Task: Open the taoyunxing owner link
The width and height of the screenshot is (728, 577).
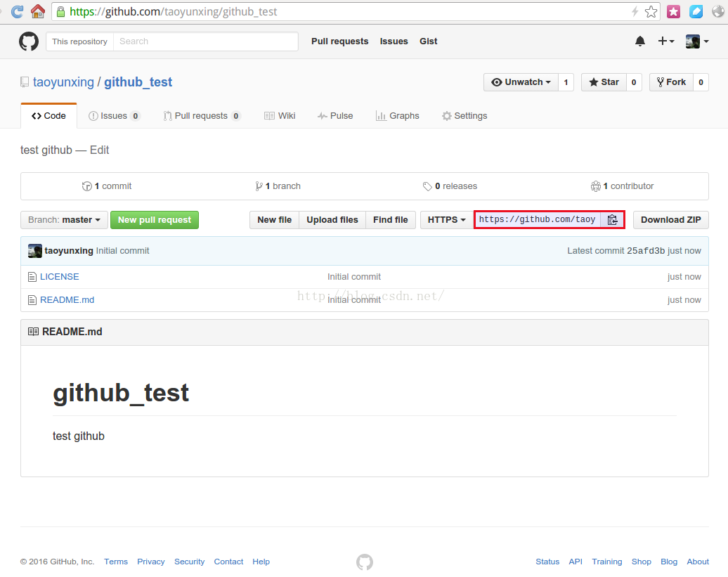Action: click(64, 82)
